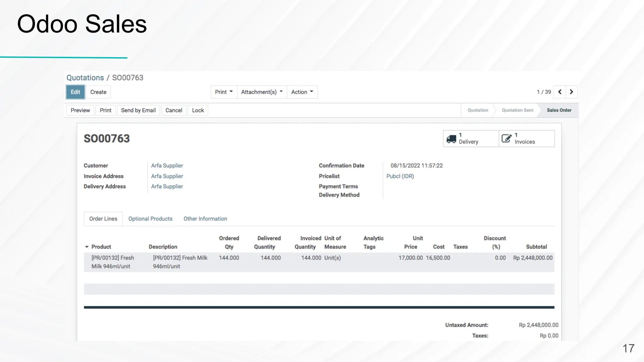
Task: Open Customer Arfa Supplier link
Action: click(x=167, y=166)
